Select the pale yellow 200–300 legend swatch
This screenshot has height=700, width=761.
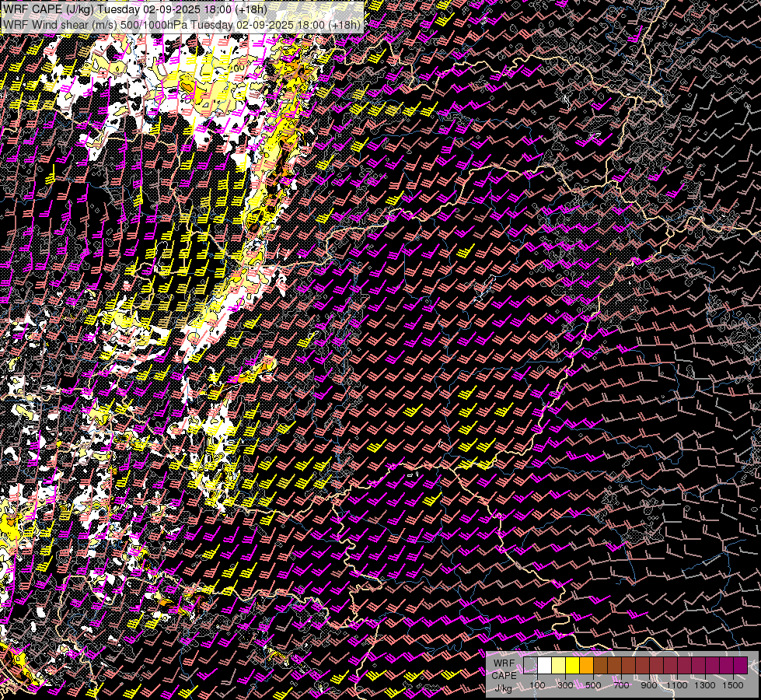click(559, 665)
